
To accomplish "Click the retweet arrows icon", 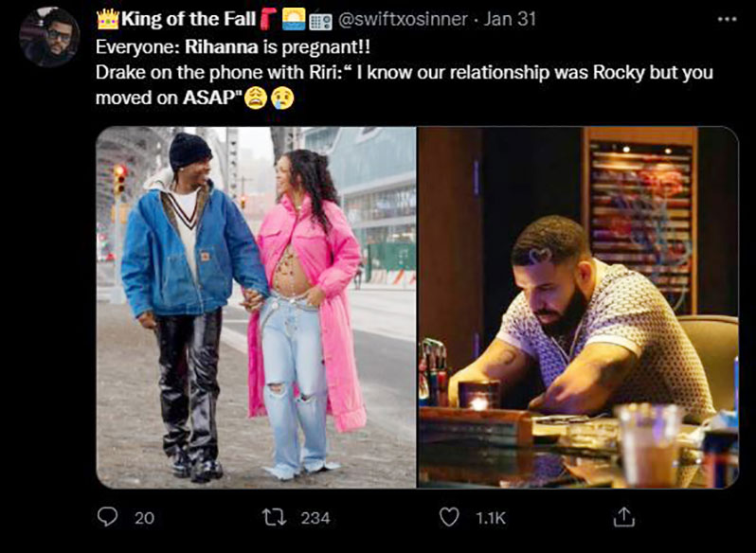I will click(275, 518).
